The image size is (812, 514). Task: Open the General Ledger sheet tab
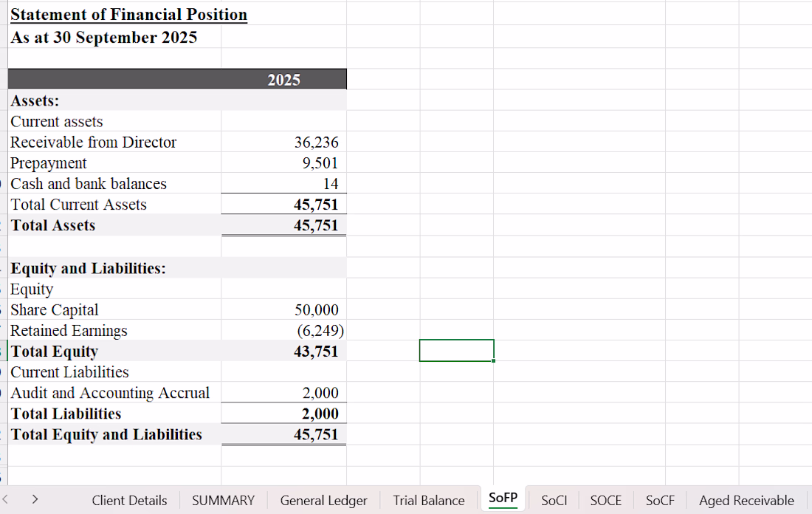[323, 500]
